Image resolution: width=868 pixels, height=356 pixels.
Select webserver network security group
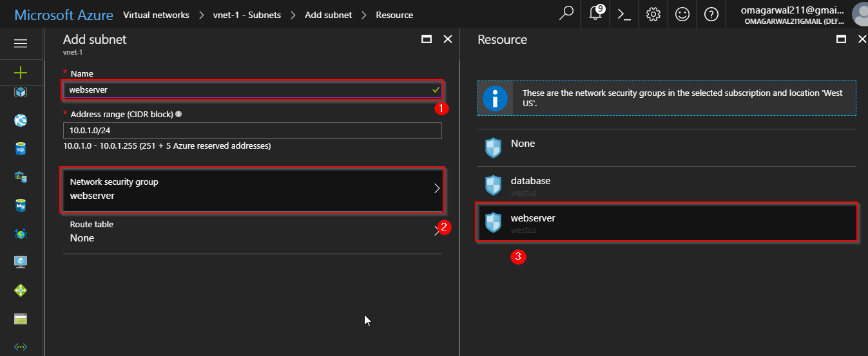667,223
